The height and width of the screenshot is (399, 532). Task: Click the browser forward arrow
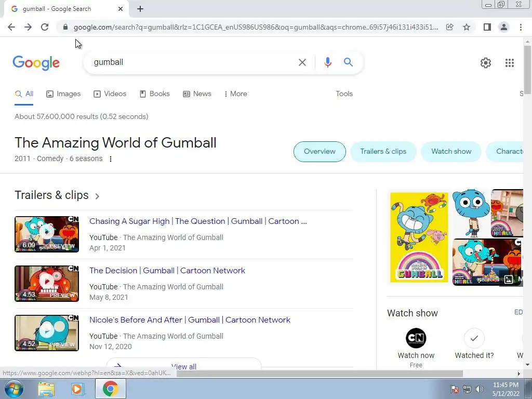[x=28, y=27]
